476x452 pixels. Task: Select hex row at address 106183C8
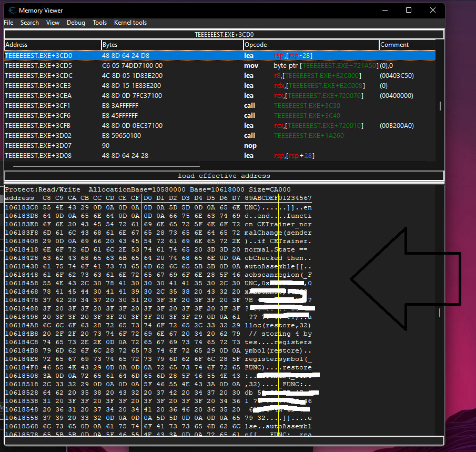point(158,208)
